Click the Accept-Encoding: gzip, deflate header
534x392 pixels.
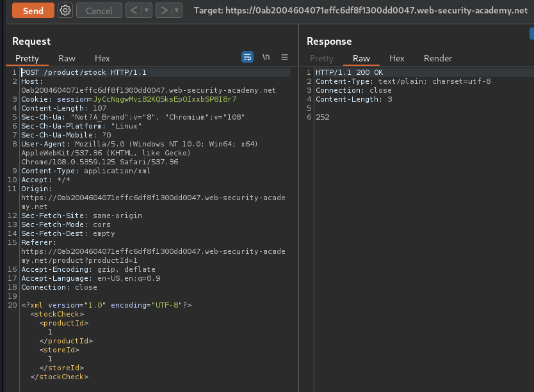[88, 269]
